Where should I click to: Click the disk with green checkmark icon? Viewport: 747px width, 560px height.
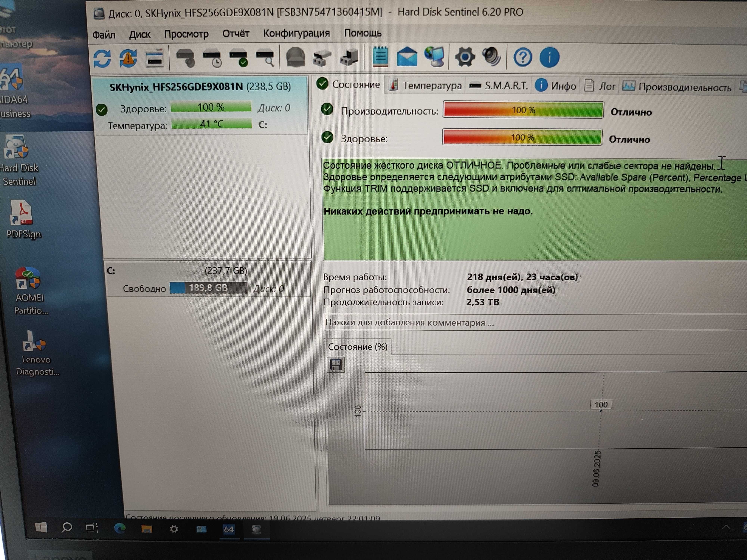click(x=239, y=58)
